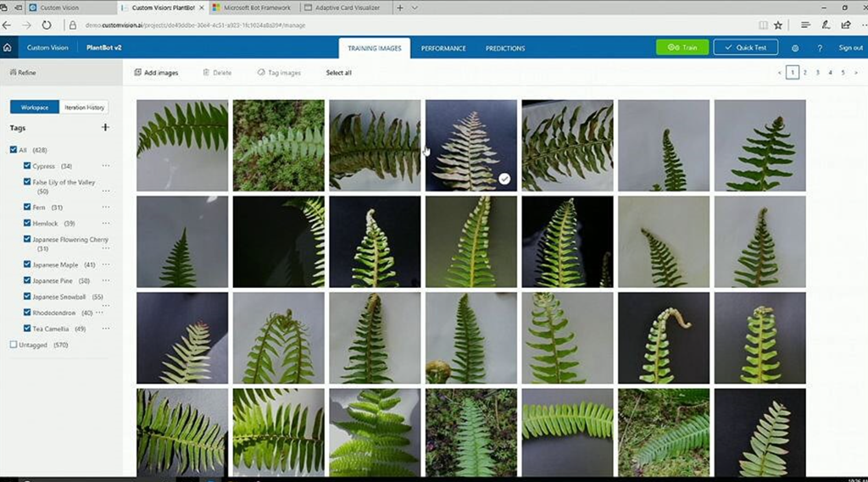This screenshot has height=482, width=868.
Task: Switch to Adaptive Card Visualizer browser tab
Action: [342, 8]
